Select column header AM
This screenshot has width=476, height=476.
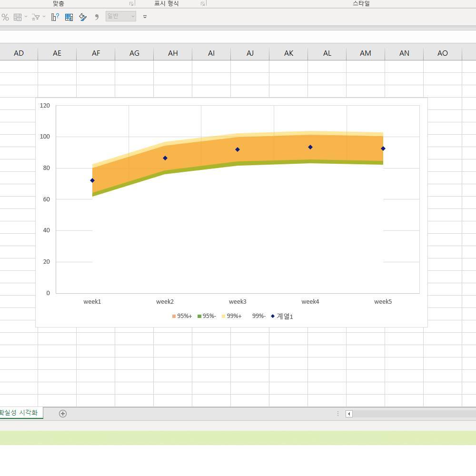(x=366, y=53)
